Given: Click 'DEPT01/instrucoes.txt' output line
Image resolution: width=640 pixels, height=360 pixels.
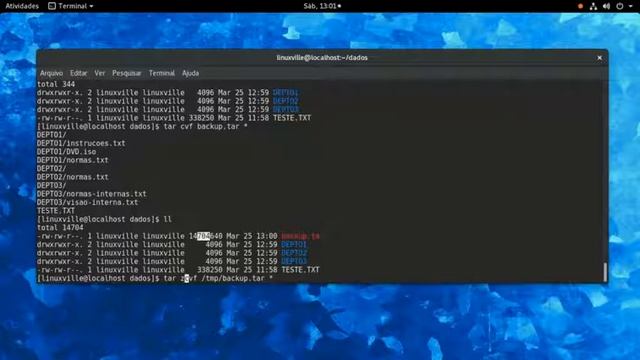Looking at the screenshot, I should [81, 143].
